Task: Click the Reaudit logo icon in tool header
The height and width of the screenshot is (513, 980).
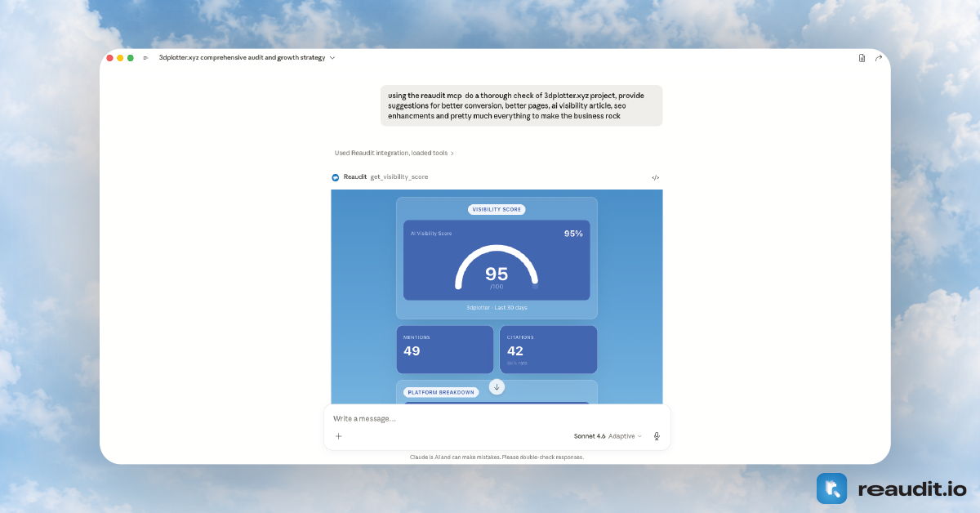Action: pos(336,177)
